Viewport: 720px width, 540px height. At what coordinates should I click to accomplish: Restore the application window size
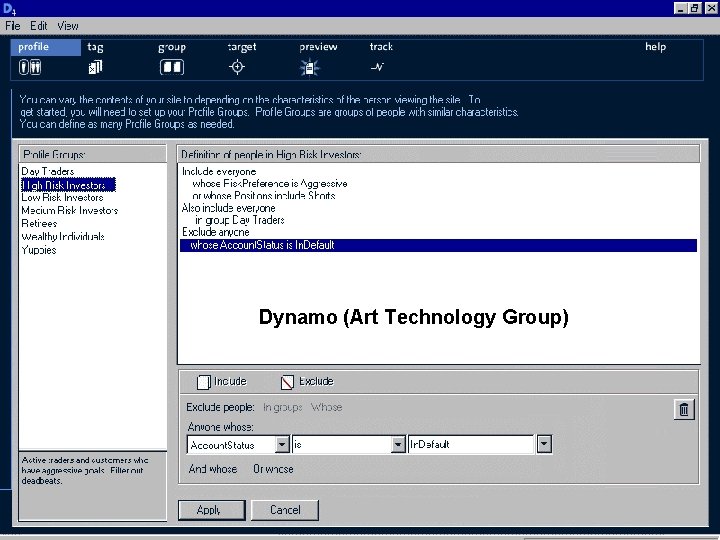point(695,8)
